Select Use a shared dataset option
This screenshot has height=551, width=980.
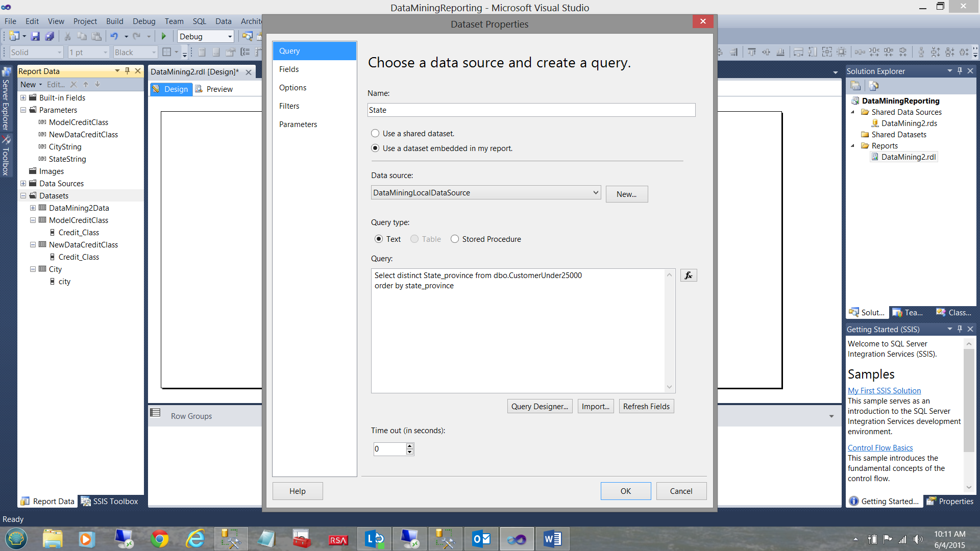(375, 134)
